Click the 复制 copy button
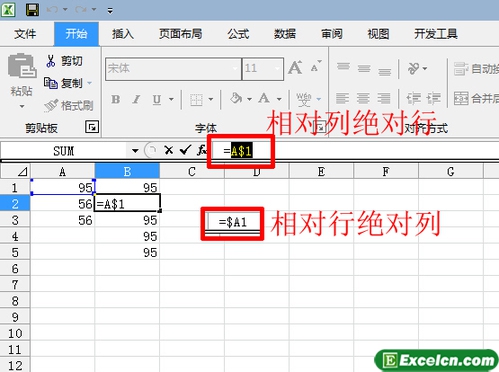The width and height of the screenshot is (499, 372). click(x=63, y=83)
